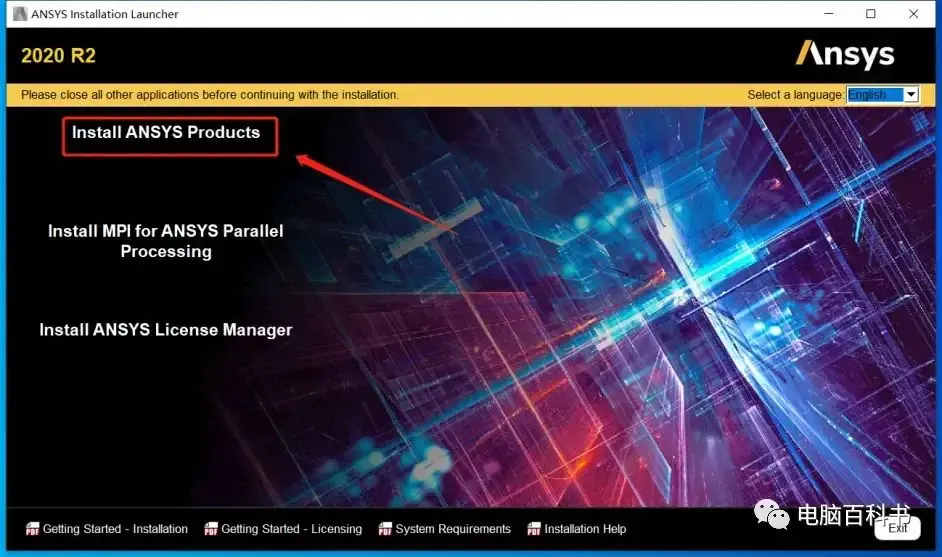942x557 pixels.
Task: Click the 'Please close all other applications' notice
Action: tap(210, 94)
